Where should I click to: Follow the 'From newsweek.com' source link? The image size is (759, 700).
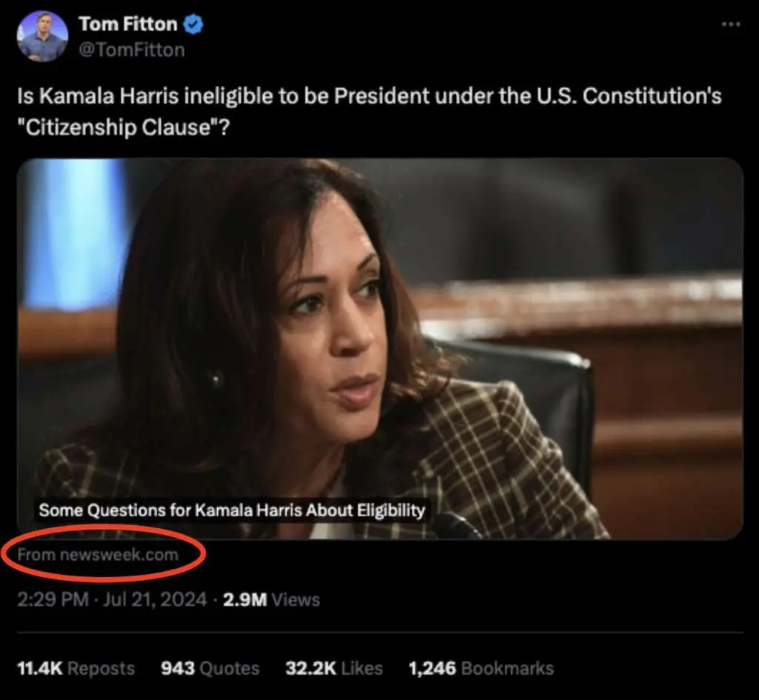coord(98,554)
